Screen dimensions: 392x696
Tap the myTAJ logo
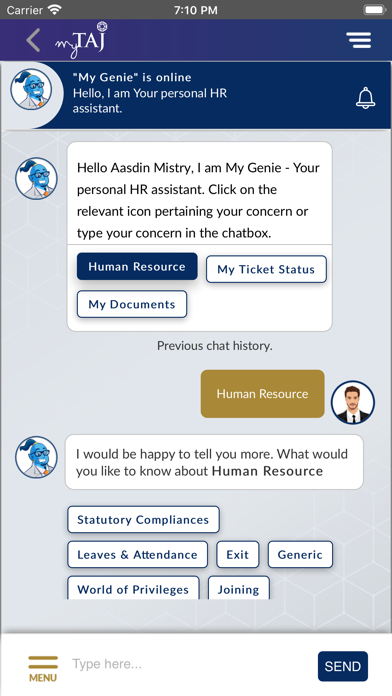pos(82,40)
